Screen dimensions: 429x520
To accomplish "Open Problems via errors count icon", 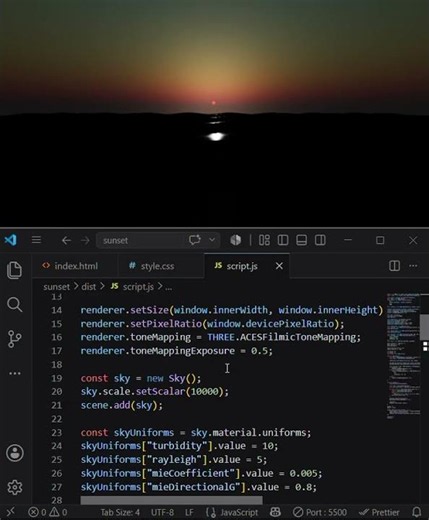I will pyautogui.click(x=37, y=512).
